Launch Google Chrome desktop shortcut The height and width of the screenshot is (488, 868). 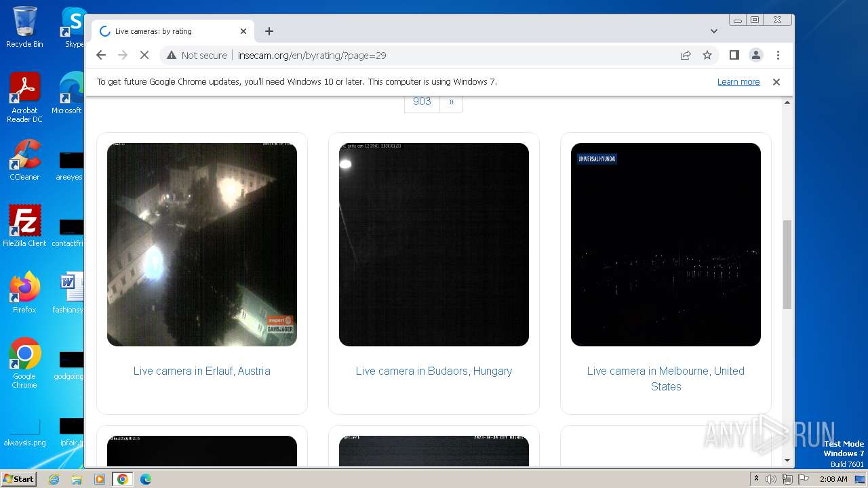[x=24, y=363]
